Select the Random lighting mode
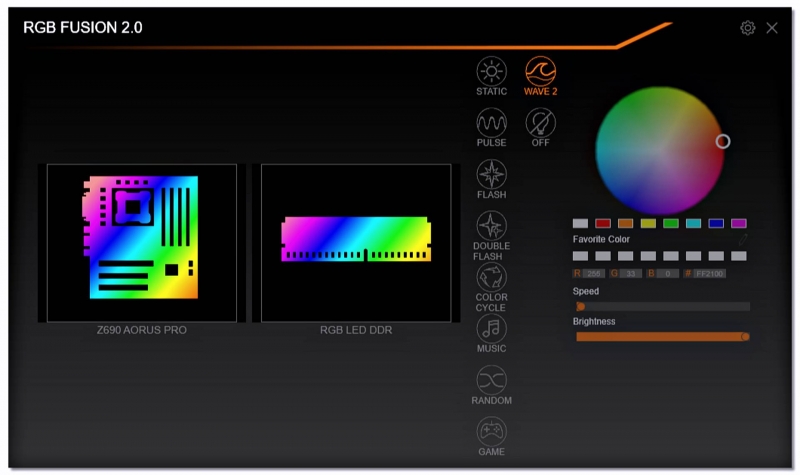 tap(491, 385)
